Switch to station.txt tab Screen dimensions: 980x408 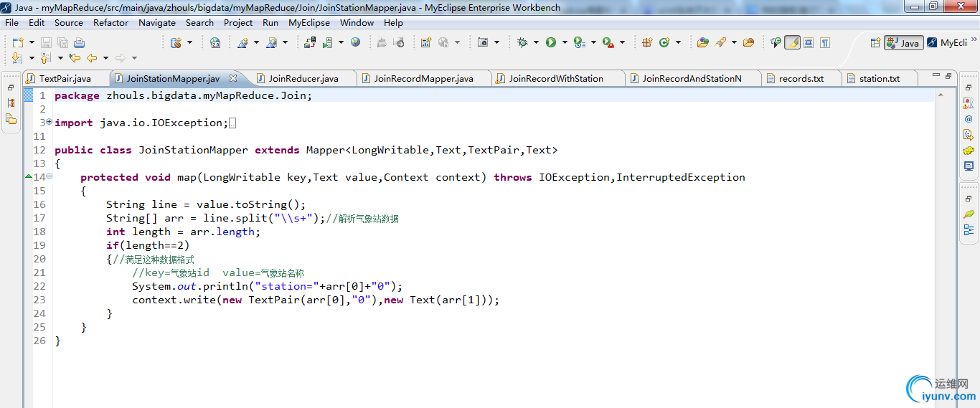880,78
